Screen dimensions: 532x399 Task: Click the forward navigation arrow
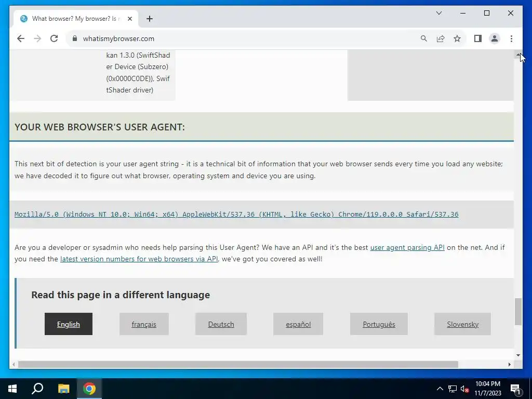point(37,38)
